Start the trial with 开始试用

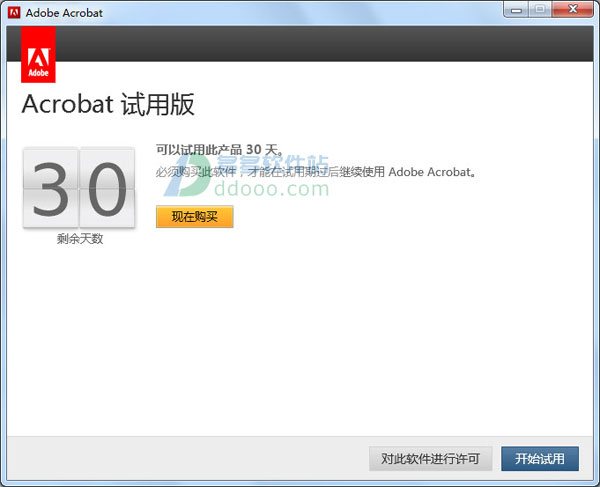tap(540, 458)
